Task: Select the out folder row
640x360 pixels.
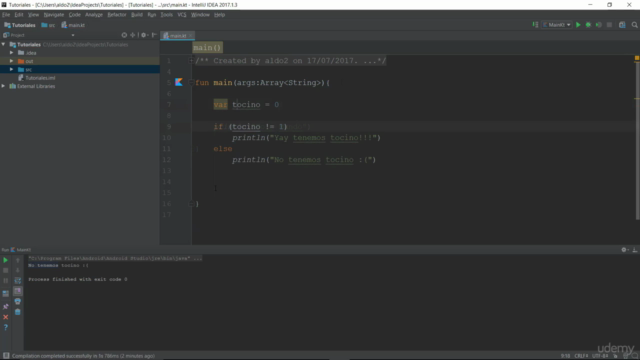Action: [80, 61]
